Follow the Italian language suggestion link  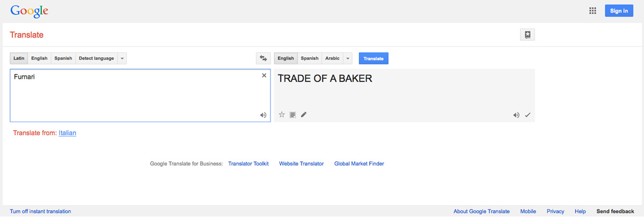point(68,133)
